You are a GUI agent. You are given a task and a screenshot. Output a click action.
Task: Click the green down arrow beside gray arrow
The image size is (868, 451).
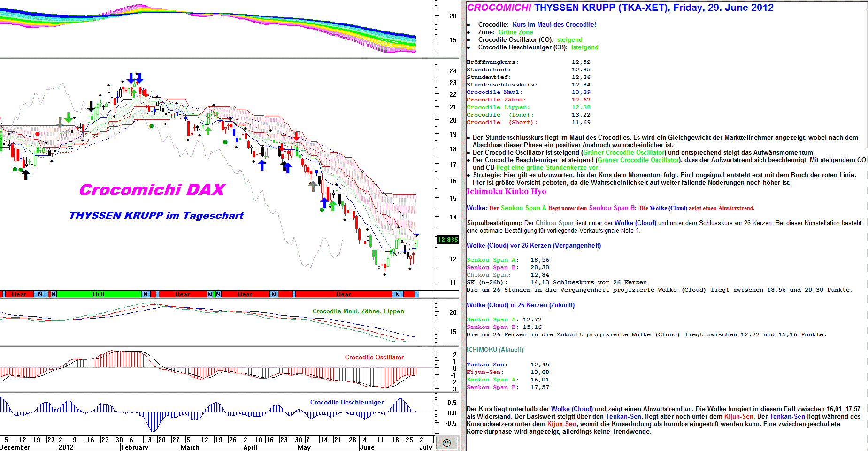coord(69,117)
